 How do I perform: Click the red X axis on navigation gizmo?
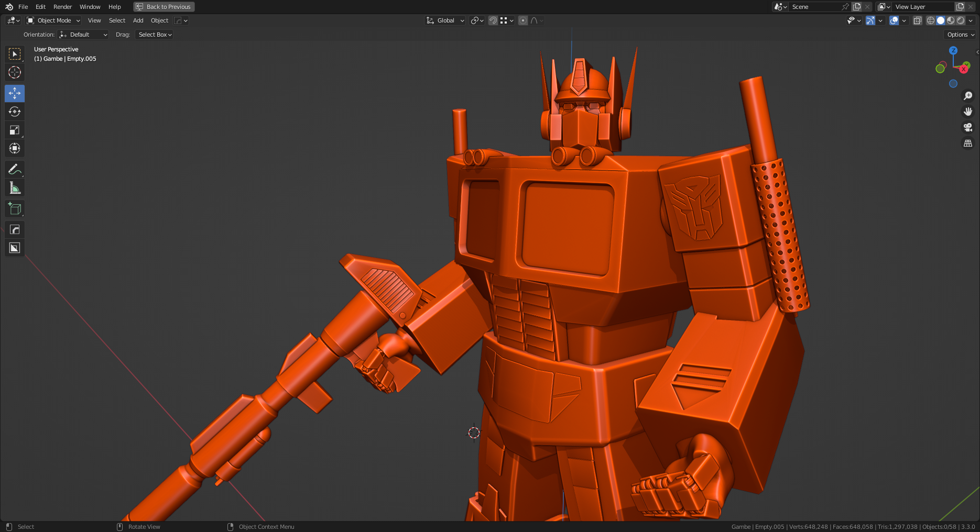(963, 69)
